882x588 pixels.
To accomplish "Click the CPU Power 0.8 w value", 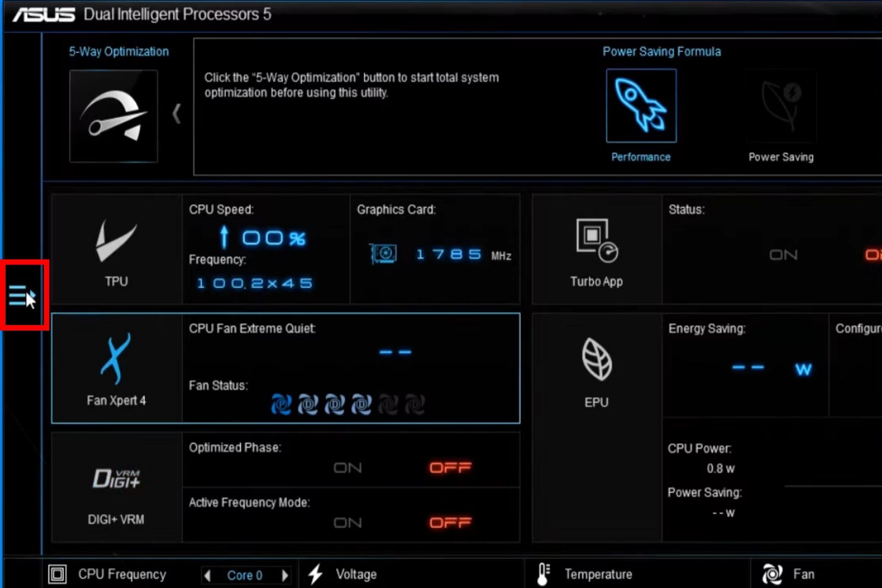I will pyautogui.click(x=721, y=469).
